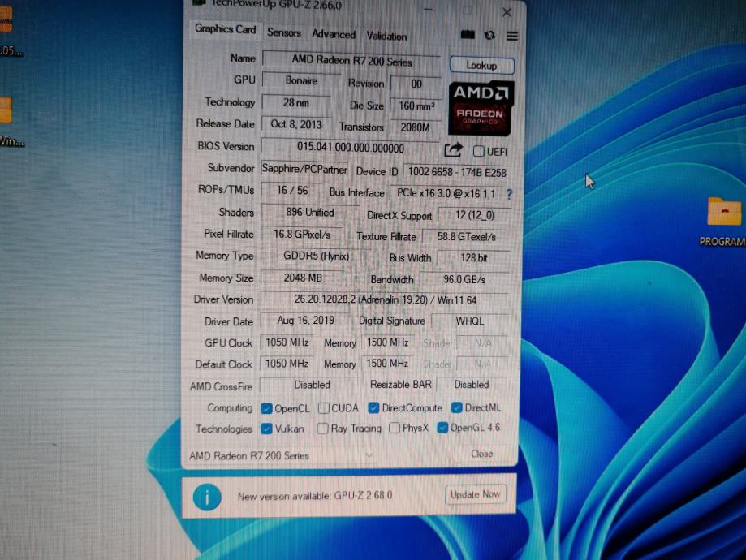Click the BIOS export share icon

[453, 150]
